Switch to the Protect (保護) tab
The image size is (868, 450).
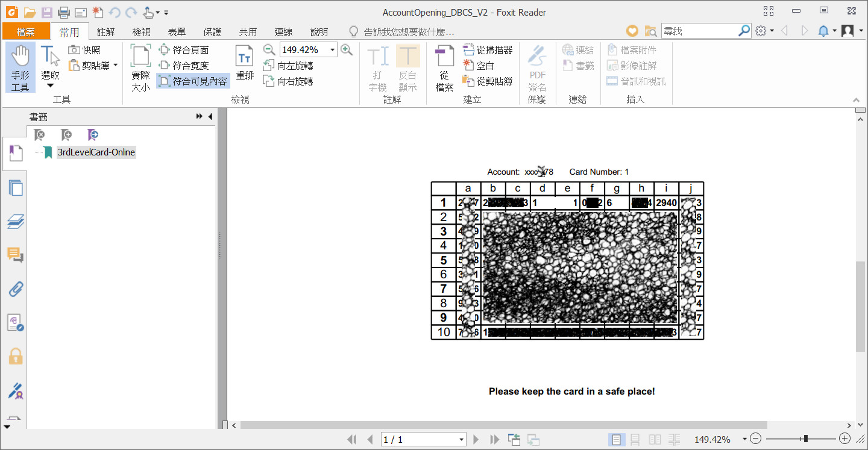[x=213, y=32]
